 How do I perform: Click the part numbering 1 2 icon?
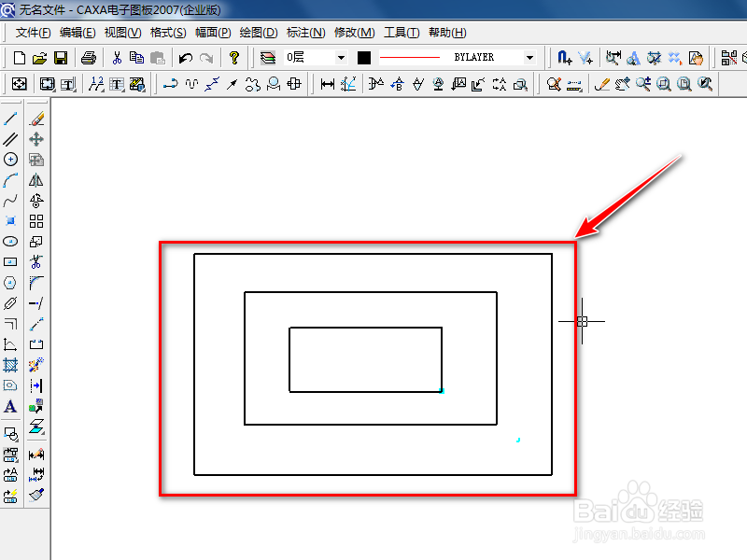point(96,84)
